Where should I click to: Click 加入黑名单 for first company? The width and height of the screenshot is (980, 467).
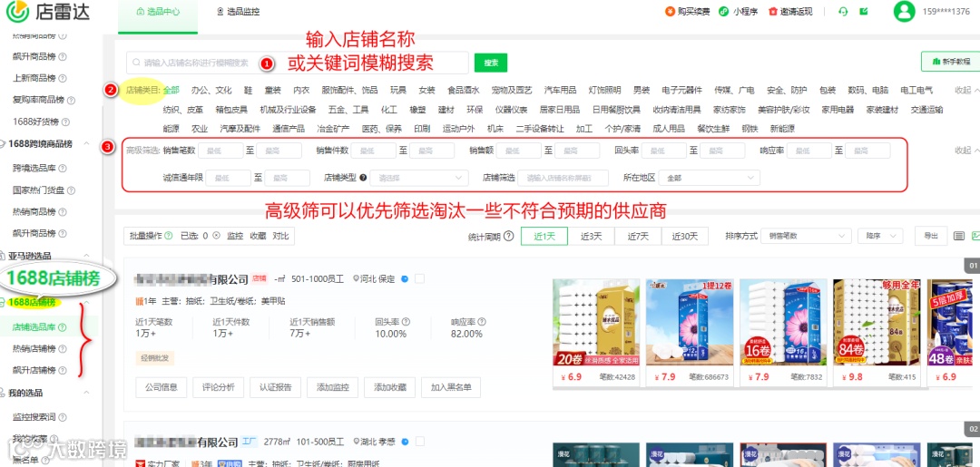(451, 387)
